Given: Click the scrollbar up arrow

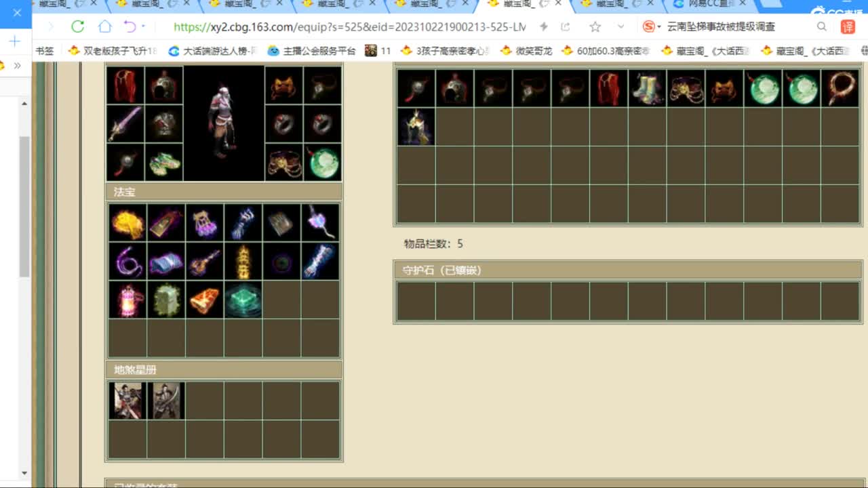Looking at the screenshot, I should coord(24,104).
